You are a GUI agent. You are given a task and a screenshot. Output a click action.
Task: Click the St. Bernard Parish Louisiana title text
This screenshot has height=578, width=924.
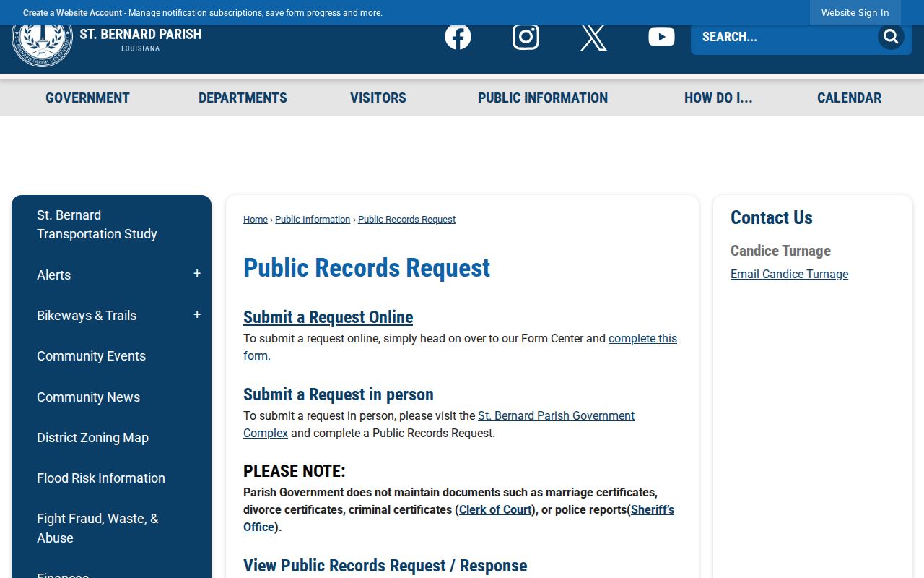point(141,39)
